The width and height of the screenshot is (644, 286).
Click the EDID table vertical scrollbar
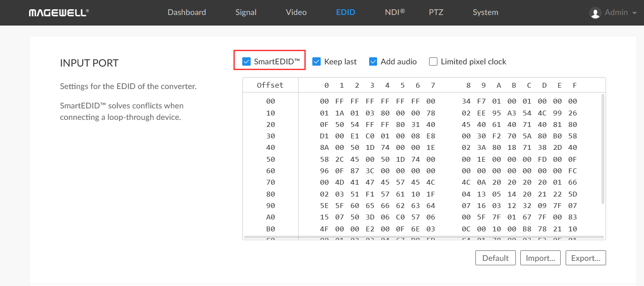[603, 149]
